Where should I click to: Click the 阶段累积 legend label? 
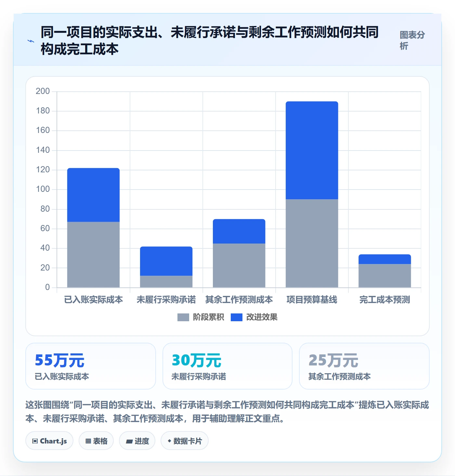[x=208, y=317]
